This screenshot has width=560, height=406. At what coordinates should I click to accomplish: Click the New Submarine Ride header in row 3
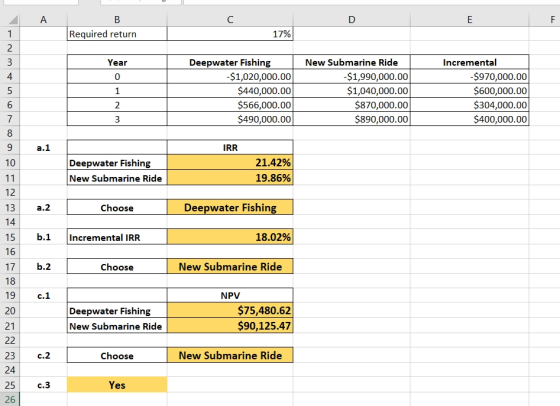(351, 62)
